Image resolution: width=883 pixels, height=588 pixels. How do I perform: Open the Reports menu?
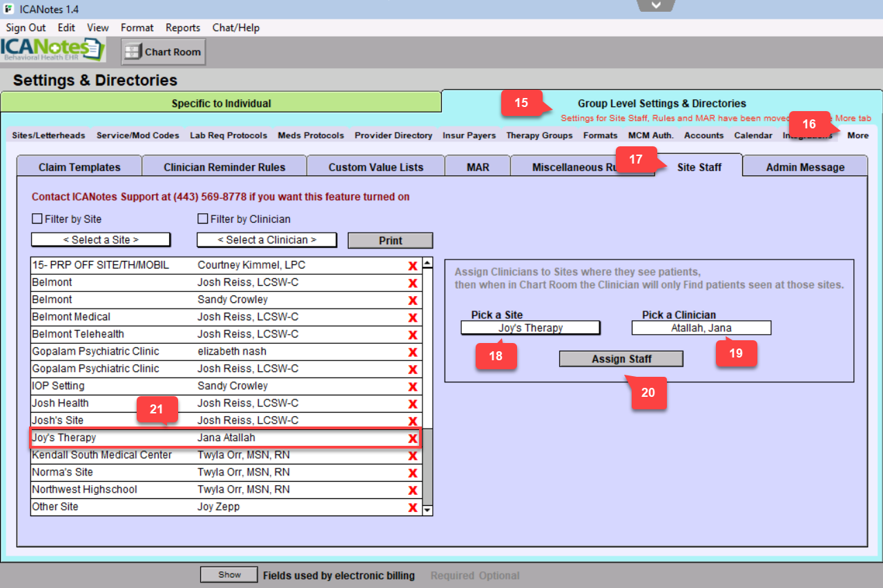coord(182,28)
